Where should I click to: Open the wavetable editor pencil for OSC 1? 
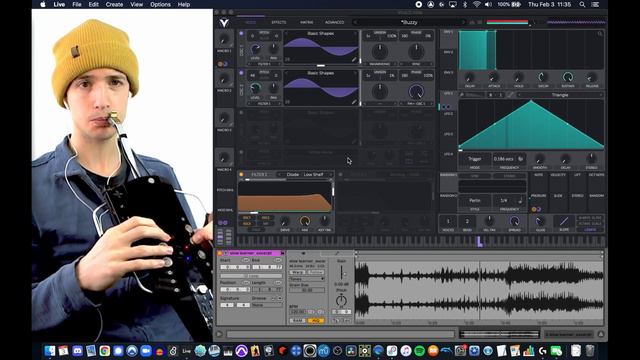tap(354, 60)
